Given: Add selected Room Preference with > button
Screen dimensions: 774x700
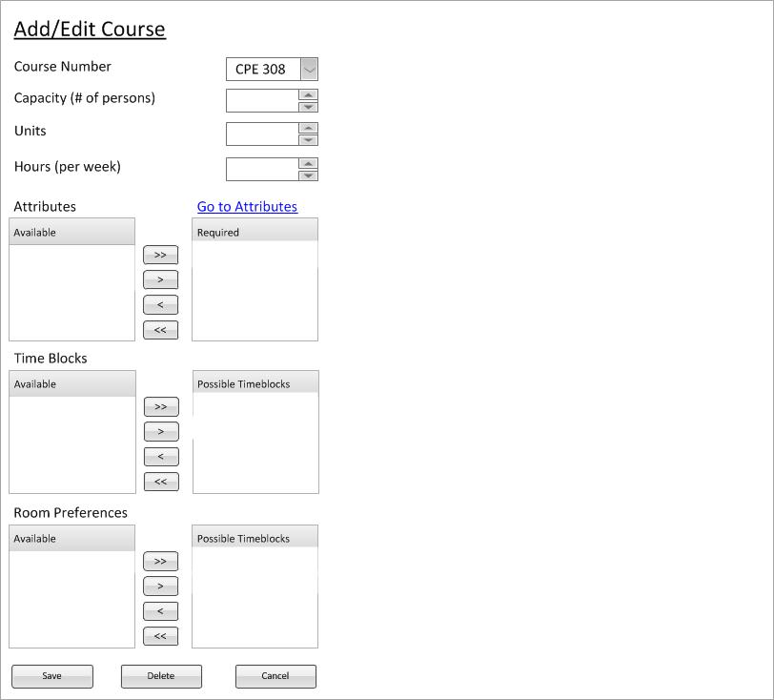Looking at the screenshot, I should pyautogui.click(x=160, y=587).
